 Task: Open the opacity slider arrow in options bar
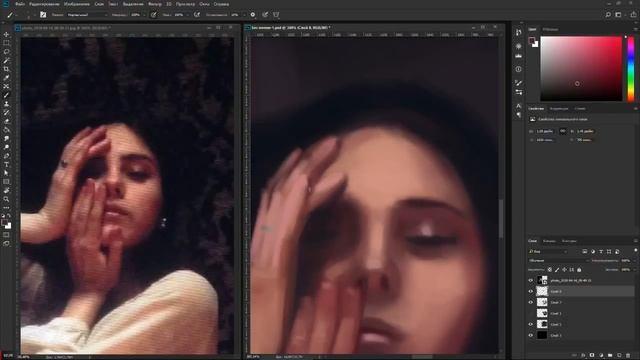click(x=144, y=15)
